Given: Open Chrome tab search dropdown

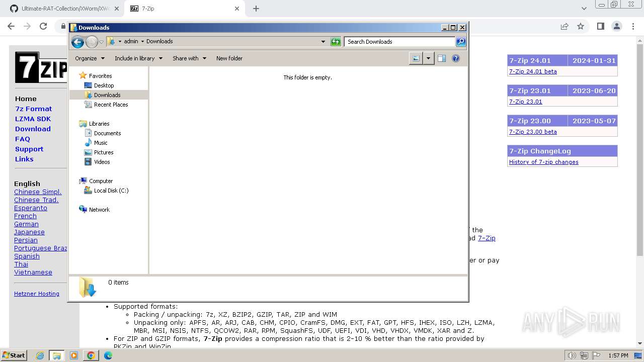Looking at the screenshot, I should point(584,9).
